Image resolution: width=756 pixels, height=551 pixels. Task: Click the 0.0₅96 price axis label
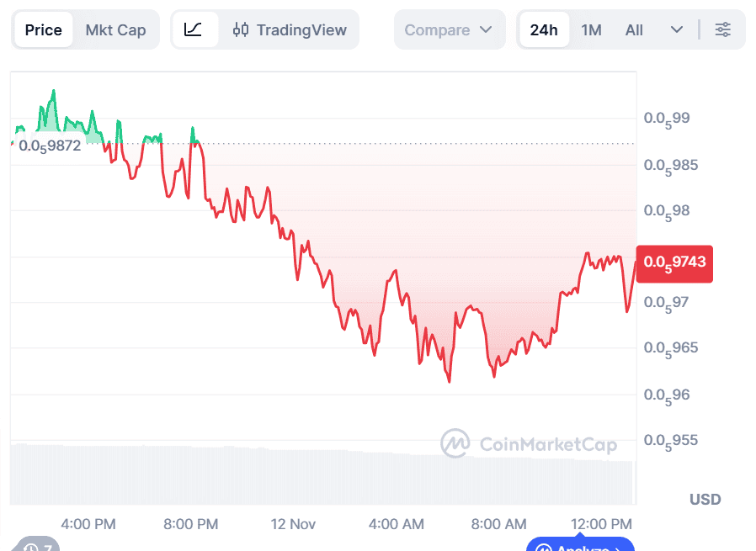pos(667,394)
